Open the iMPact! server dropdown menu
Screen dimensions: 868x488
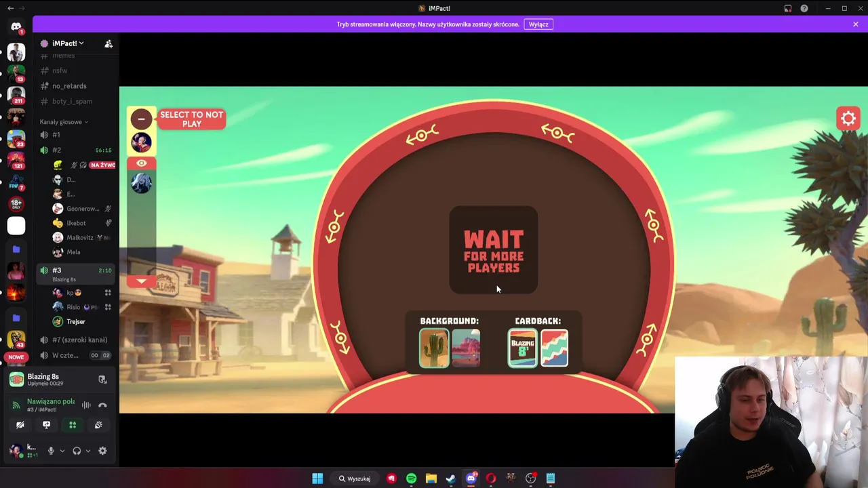click(x=67, y=43)
